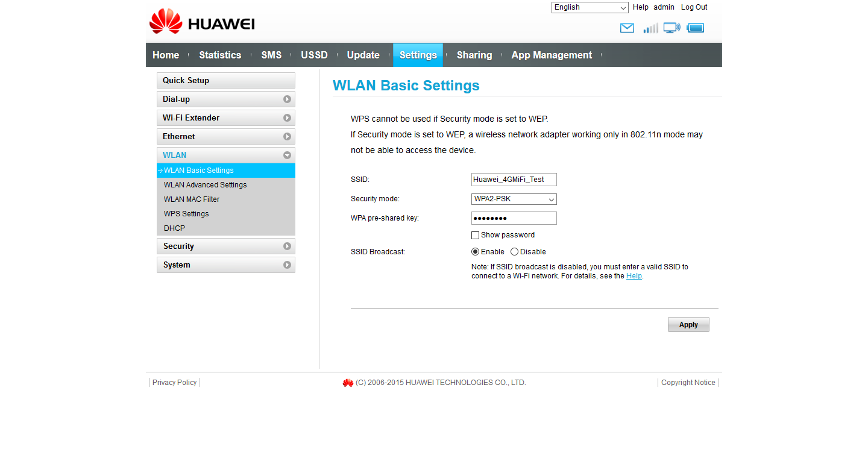Expand the Dial-up menu arrow icon
The height and width of the screenshot is (470, 868).
click(x=287, y=99)
